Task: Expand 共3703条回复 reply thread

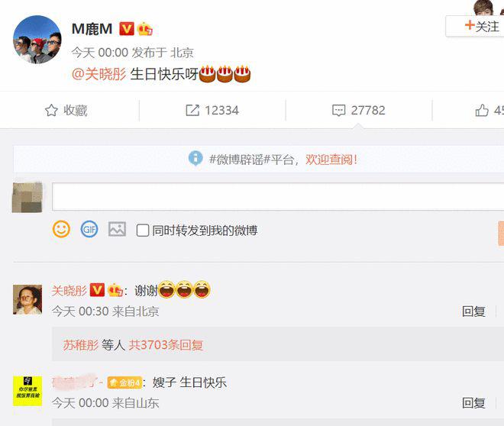Action: coord(166,345)
